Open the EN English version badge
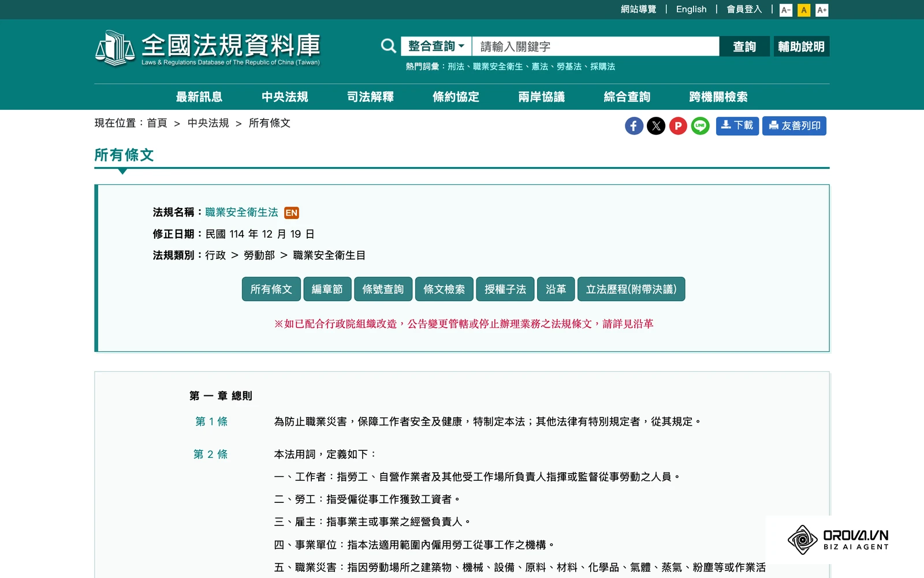924x578 pixels. pyautogui.click(x=292, y=213)
